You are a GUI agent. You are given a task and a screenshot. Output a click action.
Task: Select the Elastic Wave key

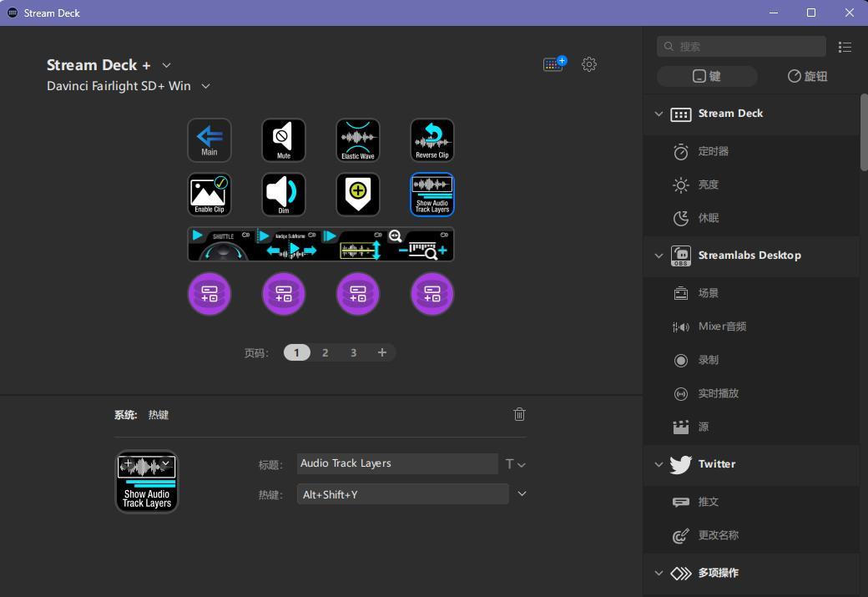(x=357, y=140)
